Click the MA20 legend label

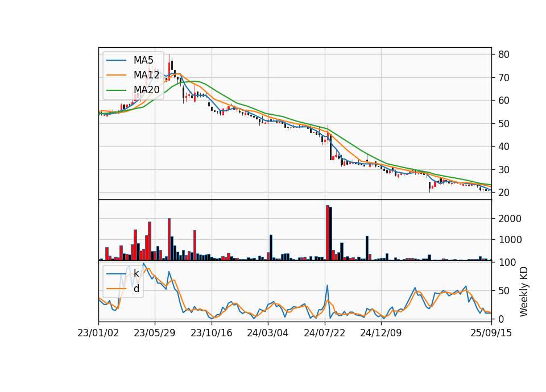click(146, 90)
